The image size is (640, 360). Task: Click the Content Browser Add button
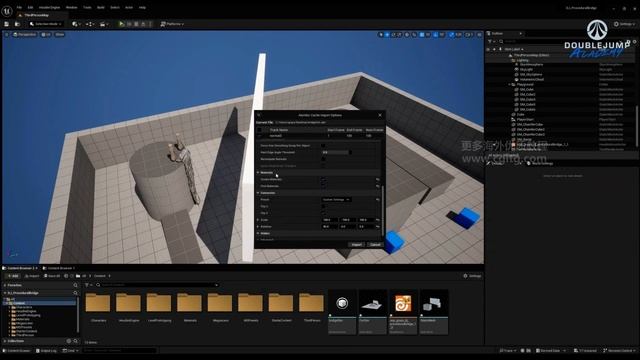tap(12, 276)
